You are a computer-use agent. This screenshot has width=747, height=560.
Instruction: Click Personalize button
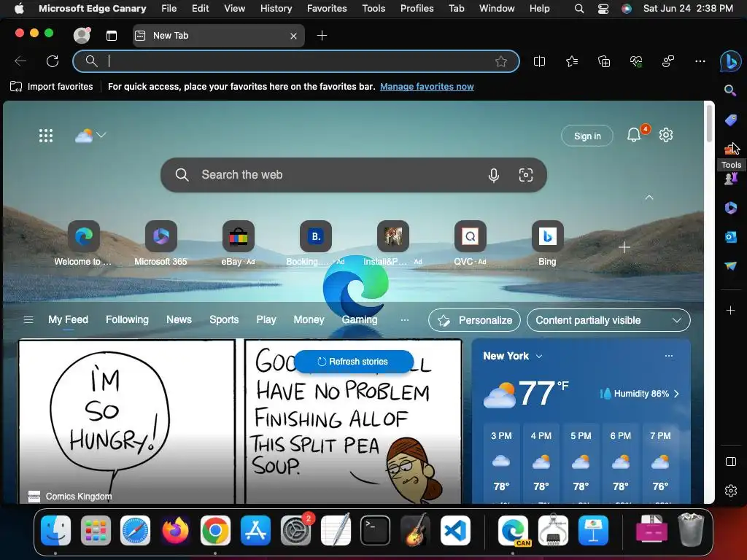tap(474, 321)
